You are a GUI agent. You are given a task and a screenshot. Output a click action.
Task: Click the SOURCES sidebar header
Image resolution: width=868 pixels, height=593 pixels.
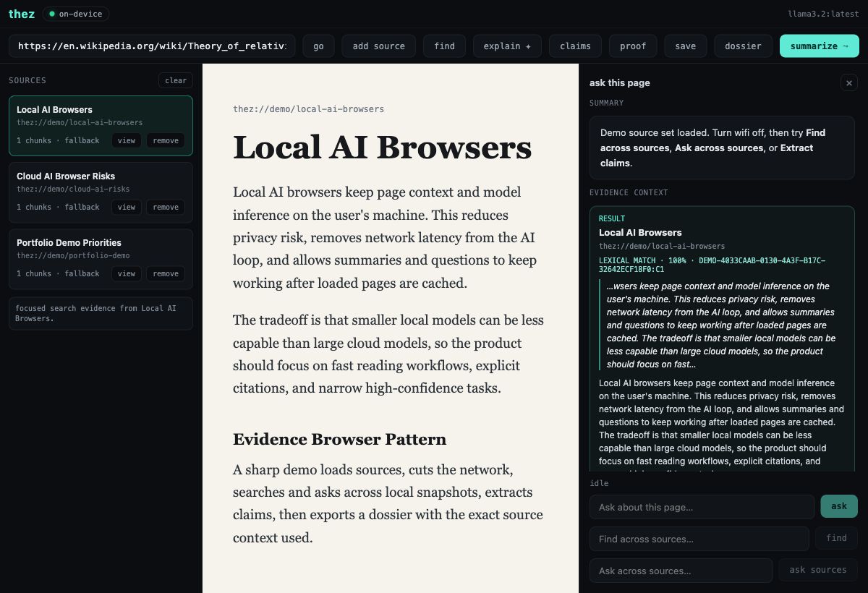click(x=27, y=80)
